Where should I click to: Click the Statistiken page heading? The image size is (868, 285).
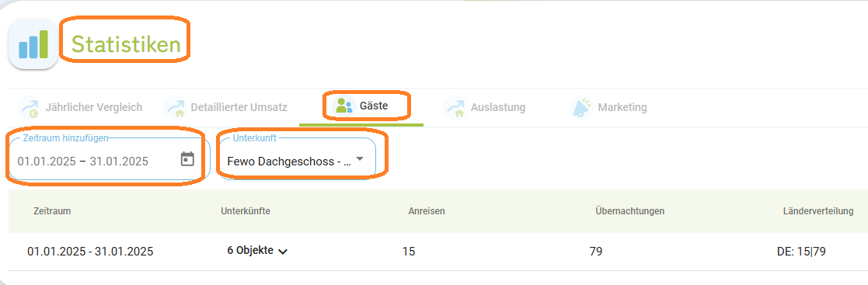pos(126,44)
